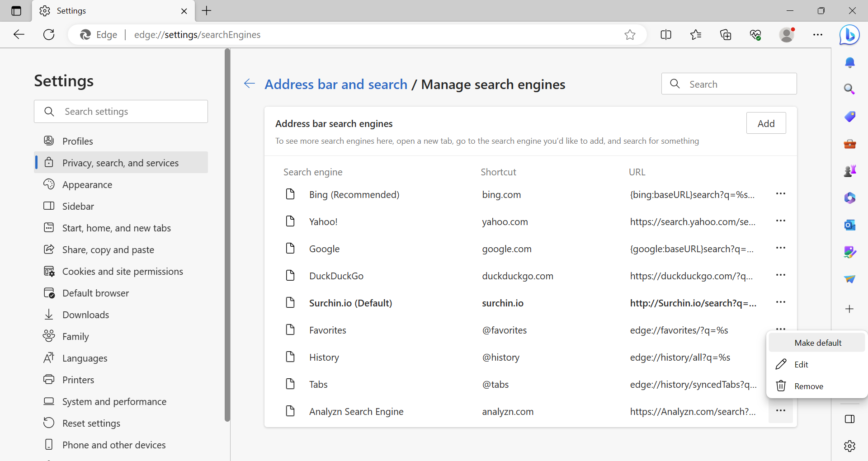Open Start, home, and new tabs
This screenshot has width=868, height=461.
click(x=121, y=228)
